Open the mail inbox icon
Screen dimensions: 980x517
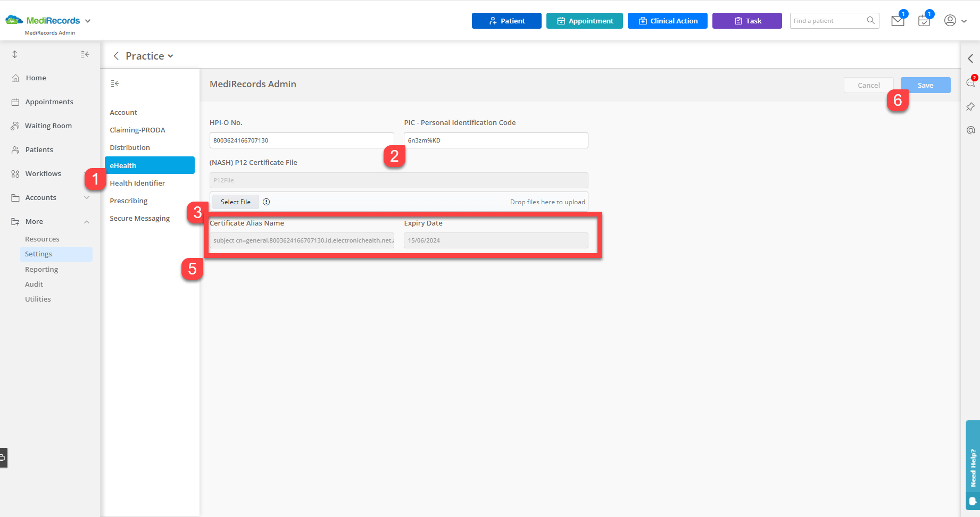[898, 21]
